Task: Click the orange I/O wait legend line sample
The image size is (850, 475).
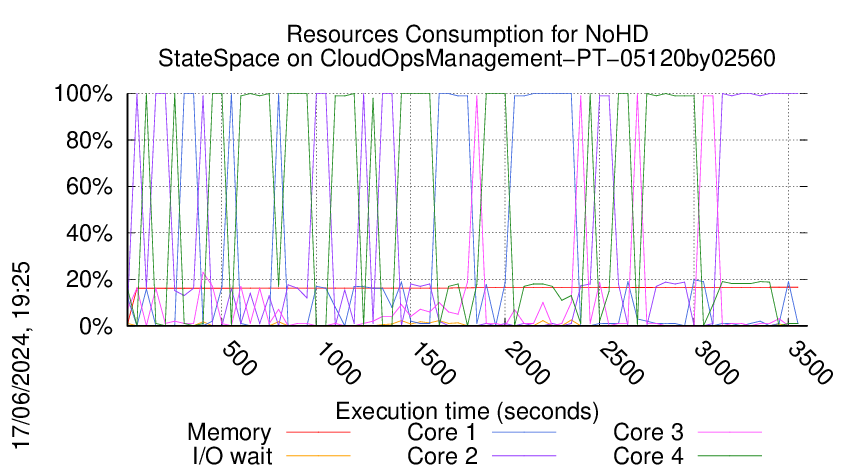Action: pos(318,455)
